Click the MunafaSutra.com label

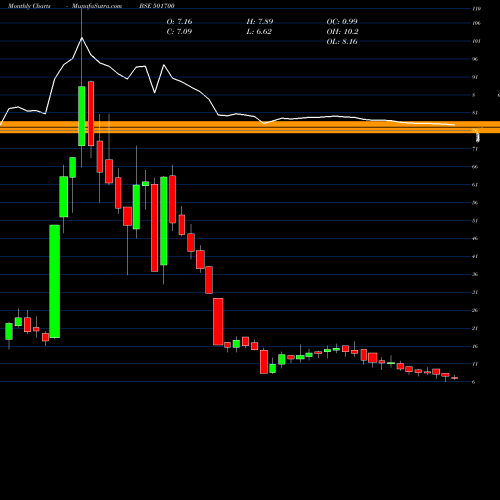click(x=97, y=6)
